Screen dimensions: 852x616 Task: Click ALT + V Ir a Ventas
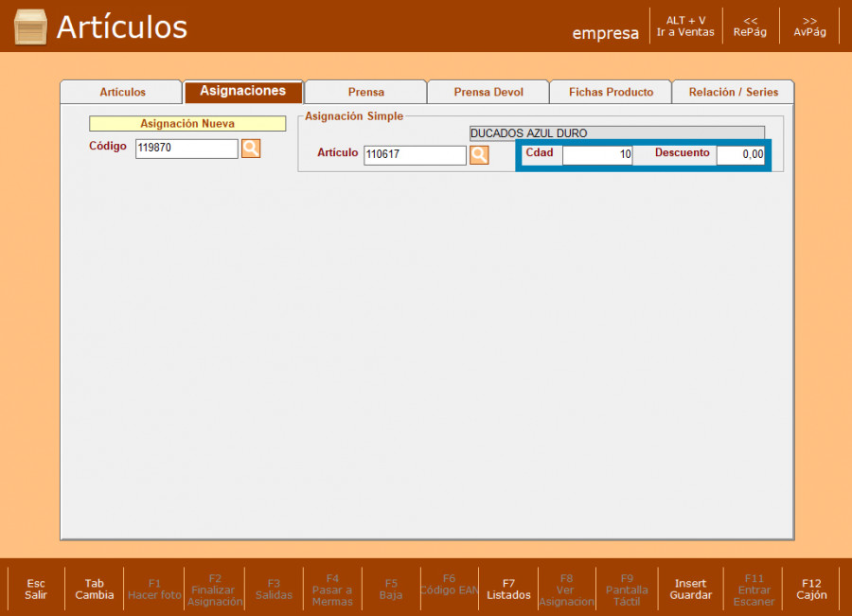tap(685, 26)
